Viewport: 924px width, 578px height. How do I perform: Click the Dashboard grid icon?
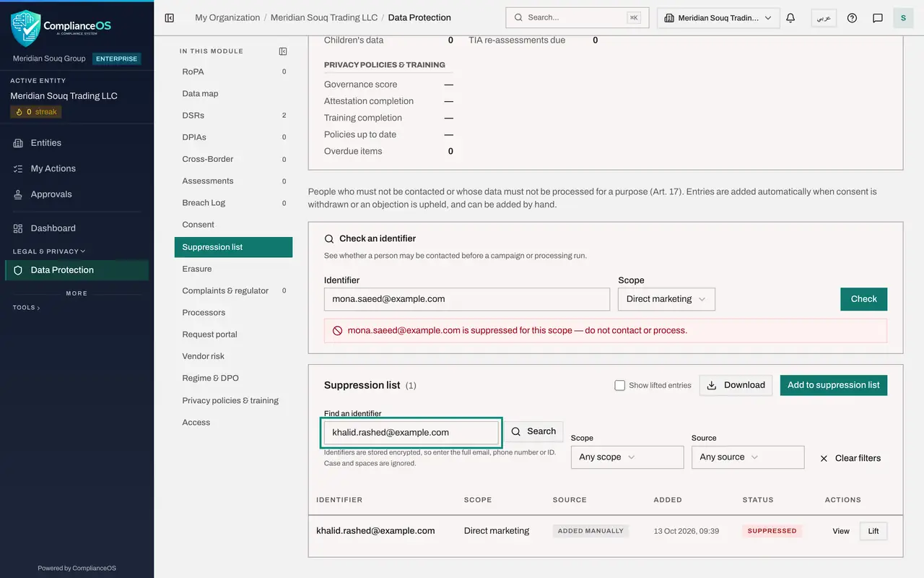pyautogui.click(x=18, y=228)
